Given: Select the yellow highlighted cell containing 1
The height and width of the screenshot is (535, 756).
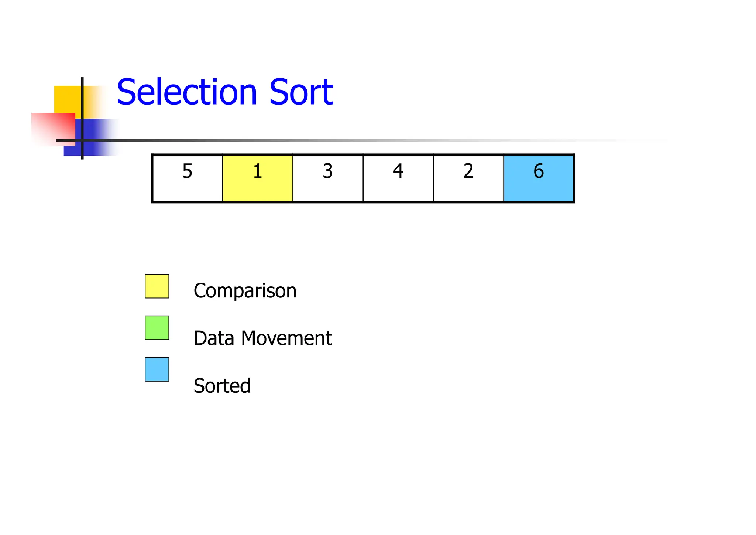Looking at the screenshot, I should click(258, 178).
